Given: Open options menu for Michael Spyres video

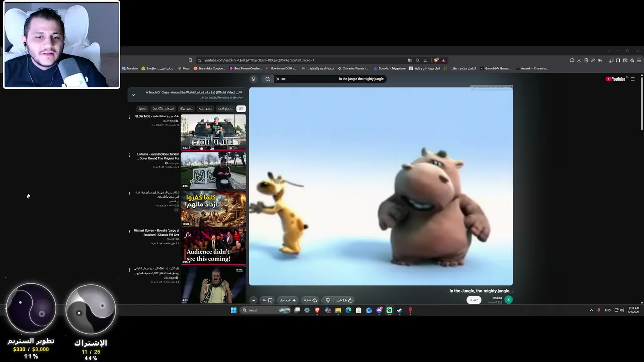Looking at the screenshot, I should pos(130,231).
